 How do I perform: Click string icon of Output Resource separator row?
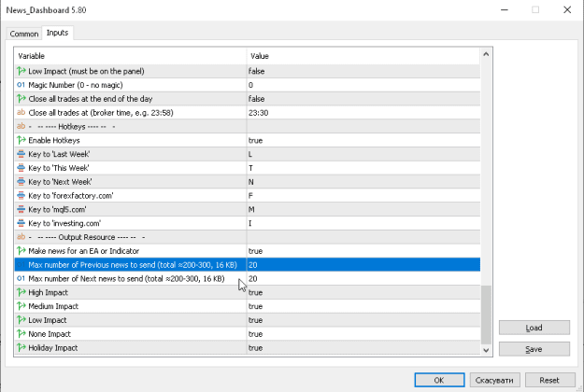click(x=21, y=237)
